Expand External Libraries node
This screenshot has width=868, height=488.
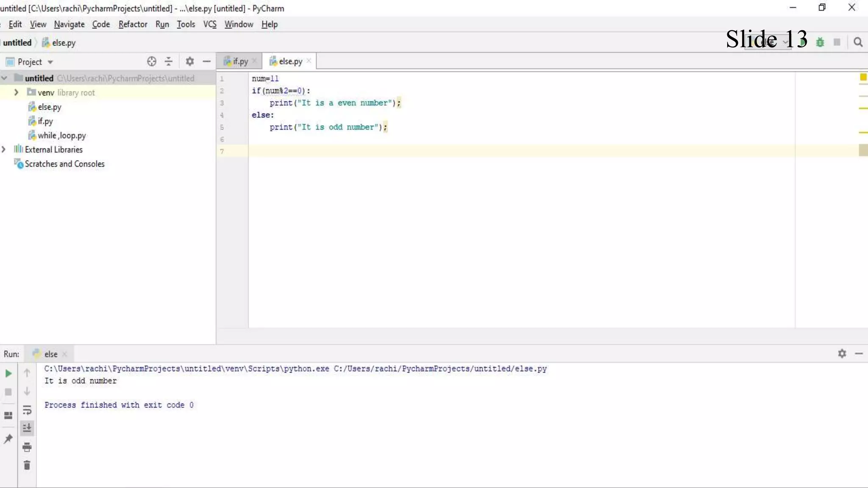pyautogui.click(x=4, y=150)
